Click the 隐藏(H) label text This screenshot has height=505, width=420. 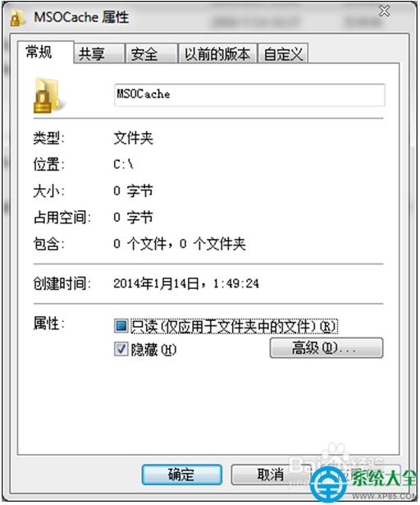(x=154, y=350)
